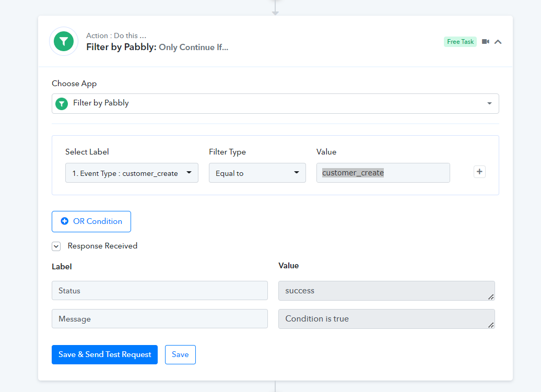Click the Message label field
The height and width of the screenshot is (392, 541).
(x=160, y=318)
